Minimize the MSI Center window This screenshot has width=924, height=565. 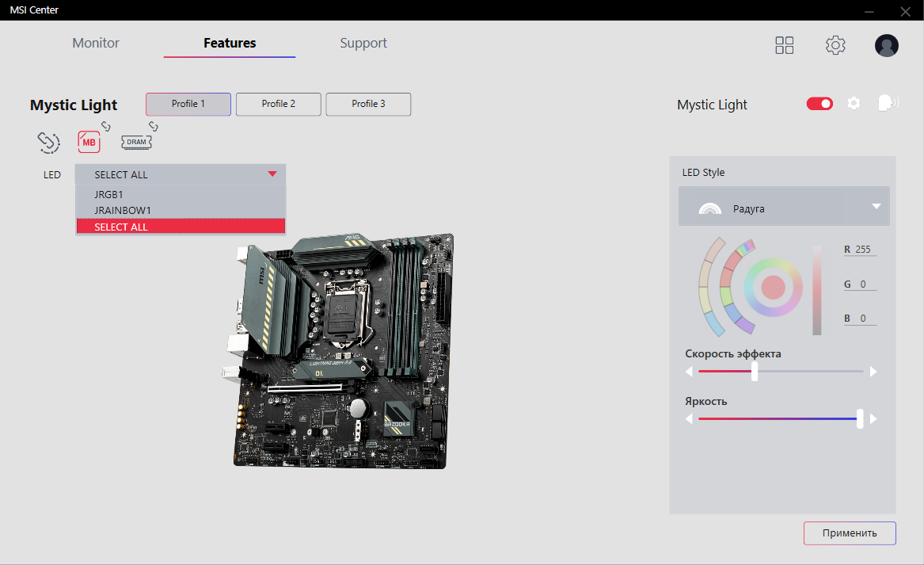[x=869, y=11]
